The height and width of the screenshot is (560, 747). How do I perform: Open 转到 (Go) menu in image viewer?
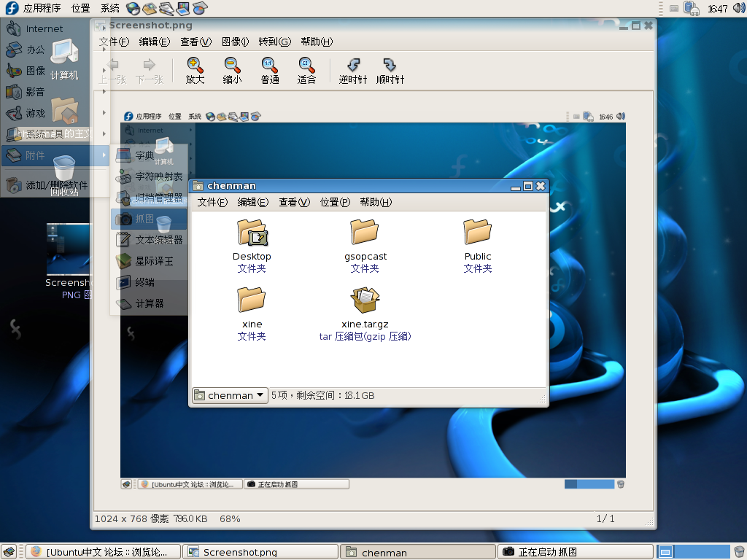tap(275, 42)
